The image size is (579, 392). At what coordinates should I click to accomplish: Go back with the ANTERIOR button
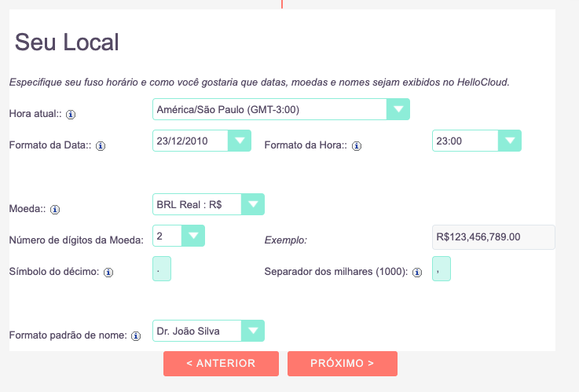click(x=221, y=364)
